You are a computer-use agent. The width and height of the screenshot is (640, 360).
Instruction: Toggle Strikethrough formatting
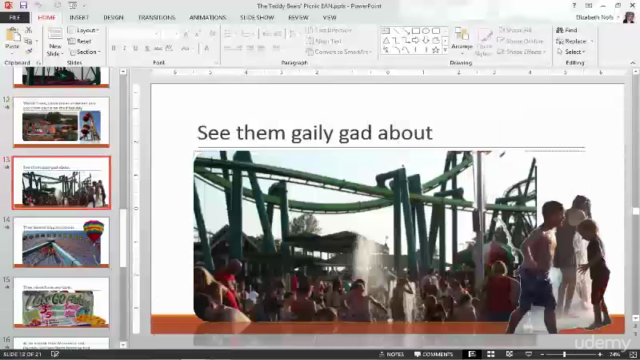(x=158, y=49)
